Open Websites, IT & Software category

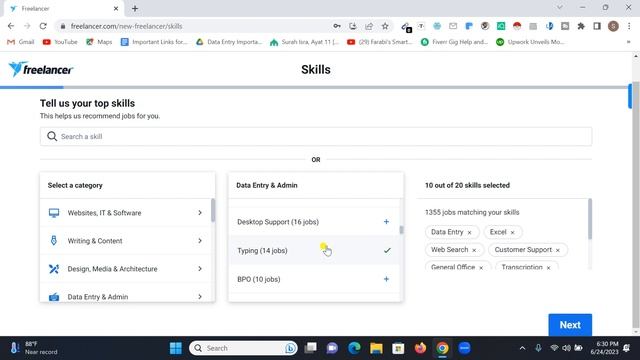[x=127, y=213]
